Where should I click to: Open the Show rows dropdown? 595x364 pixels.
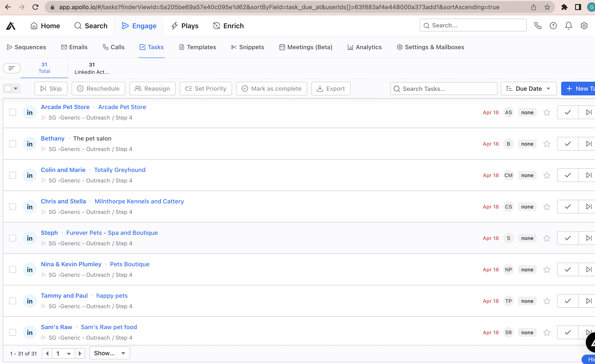coord(110,353)
